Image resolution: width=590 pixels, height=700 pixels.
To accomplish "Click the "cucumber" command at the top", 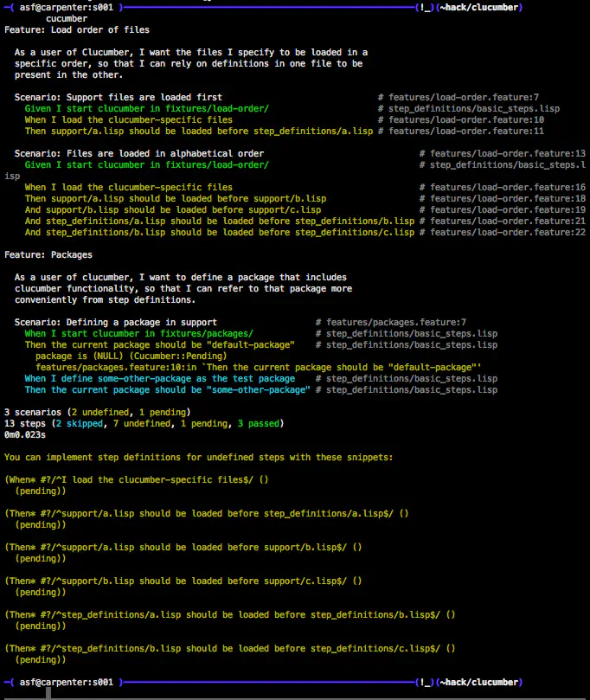I will point(66,17).
